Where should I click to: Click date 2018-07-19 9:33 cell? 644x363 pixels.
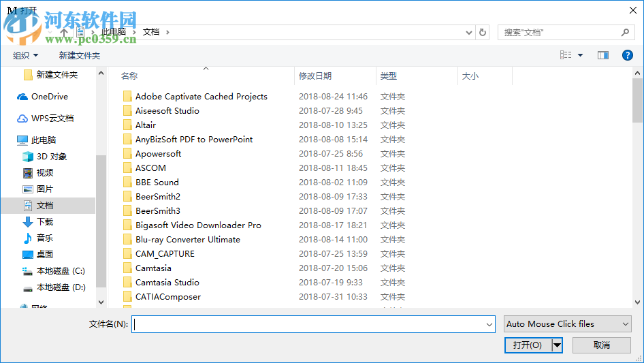coord(331,283)
